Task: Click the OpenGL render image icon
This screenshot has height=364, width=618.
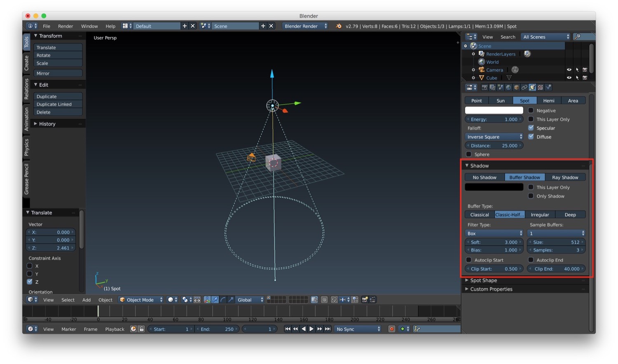Action: click(x=365, y=300)
